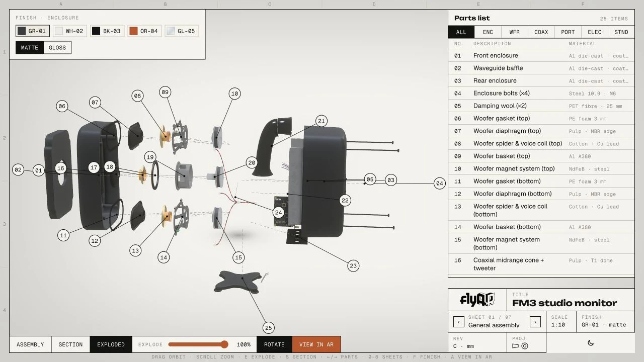Select callout marker 09
The image size is (644, 362).
(x=165, y=92)
